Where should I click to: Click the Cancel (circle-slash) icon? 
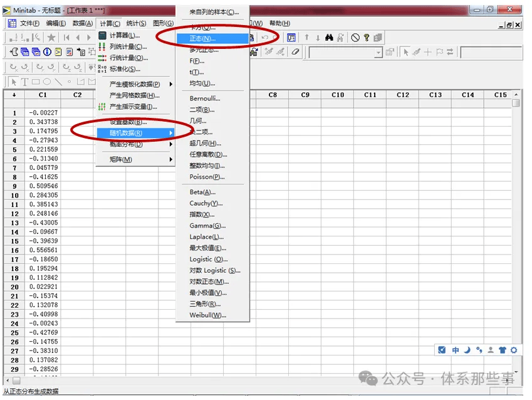[355, 38]
